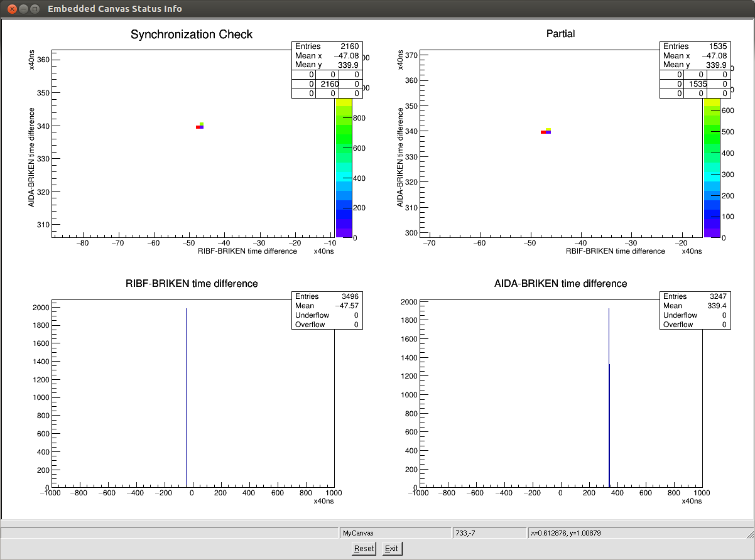Click the Reset button

tap(364, 548)
